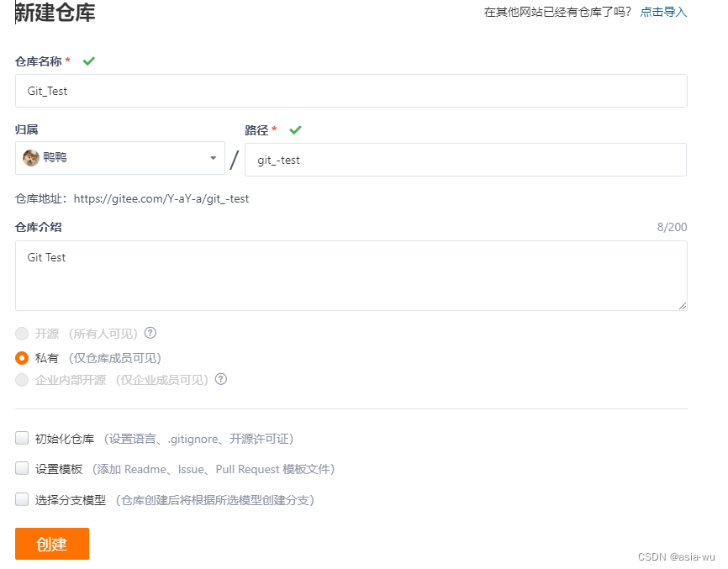Click the help icon beside 开源 option
The image size is (728, 569).
point(150,333)
